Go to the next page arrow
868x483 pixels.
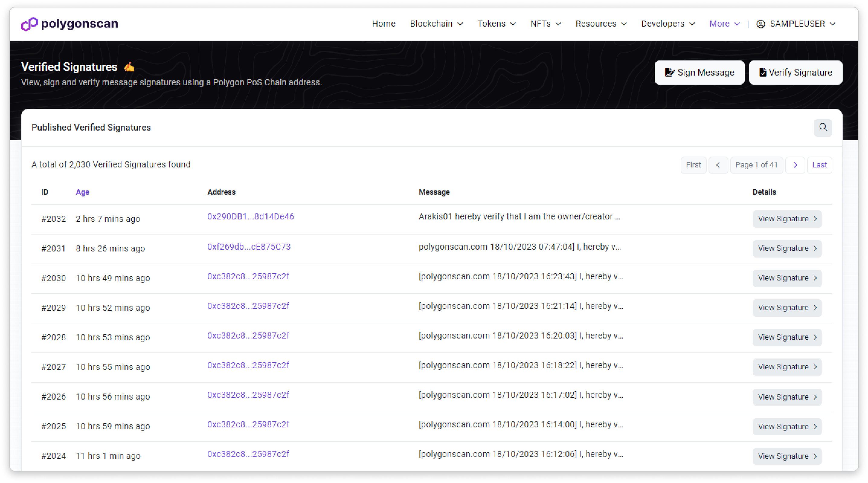tap(795, 165)
